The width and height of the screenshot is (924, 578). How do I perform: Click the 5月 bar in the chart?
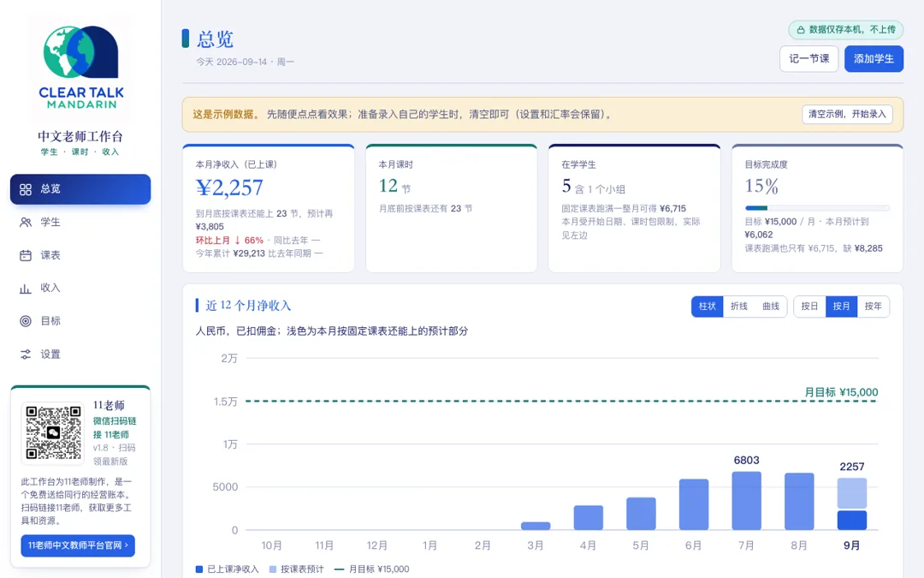coord(641,513)
